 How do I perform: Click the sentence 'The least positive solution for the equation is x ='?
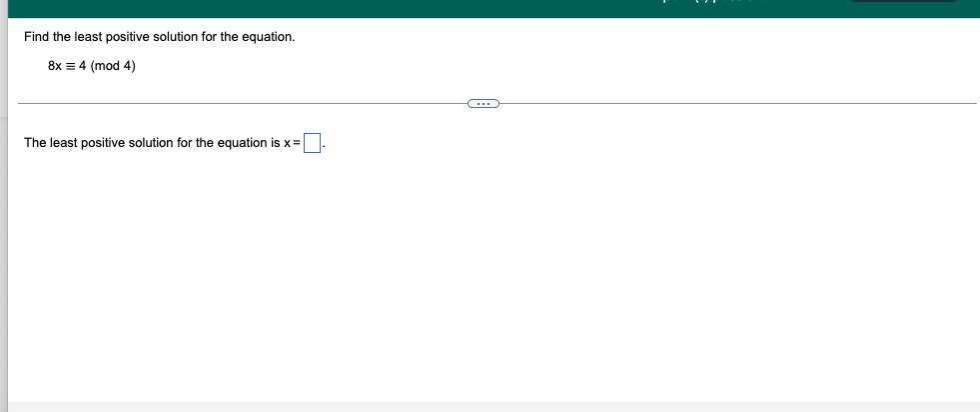(162, 143)
